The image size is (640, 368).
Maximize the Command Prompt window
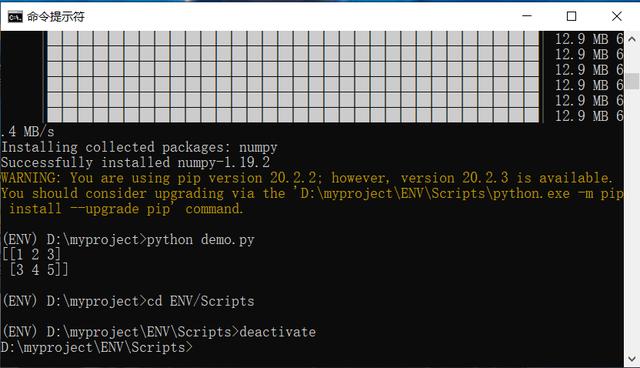571,16
